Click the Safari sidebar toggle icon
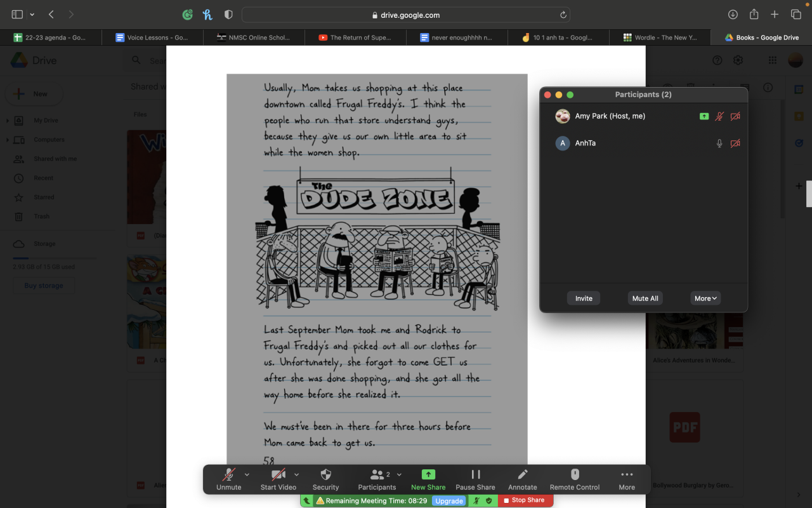The image size is (812, 508). pos(17,15)
